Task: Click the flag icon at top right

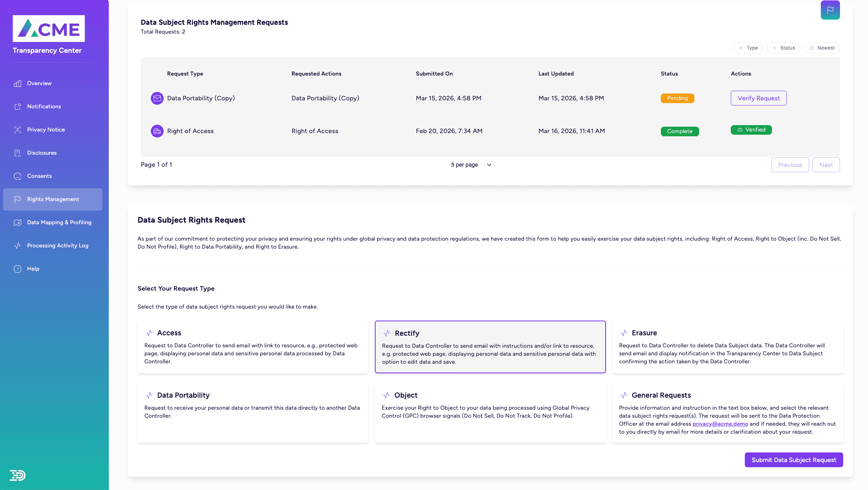Action: click(x=830, y=10)
